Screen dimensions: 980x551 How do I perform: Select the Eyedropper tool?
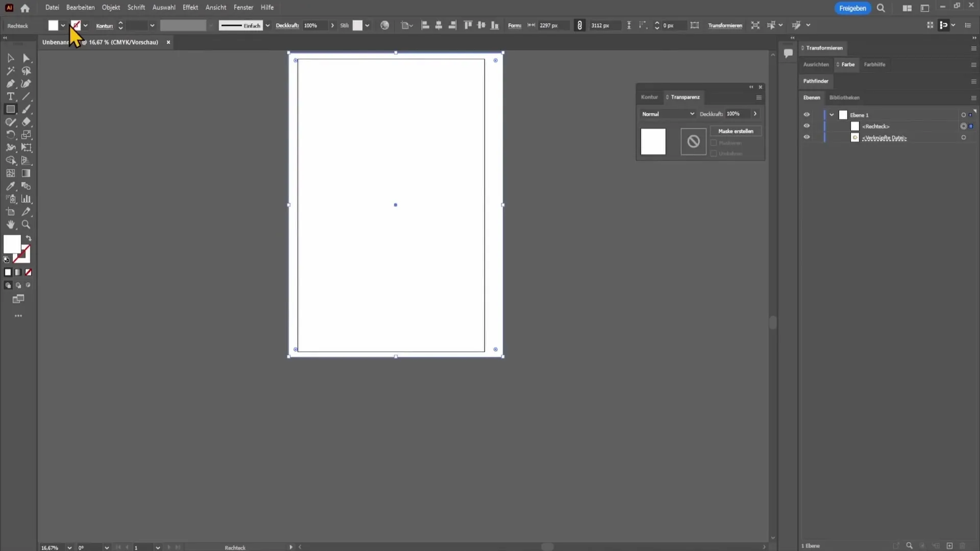coord(10,186)
